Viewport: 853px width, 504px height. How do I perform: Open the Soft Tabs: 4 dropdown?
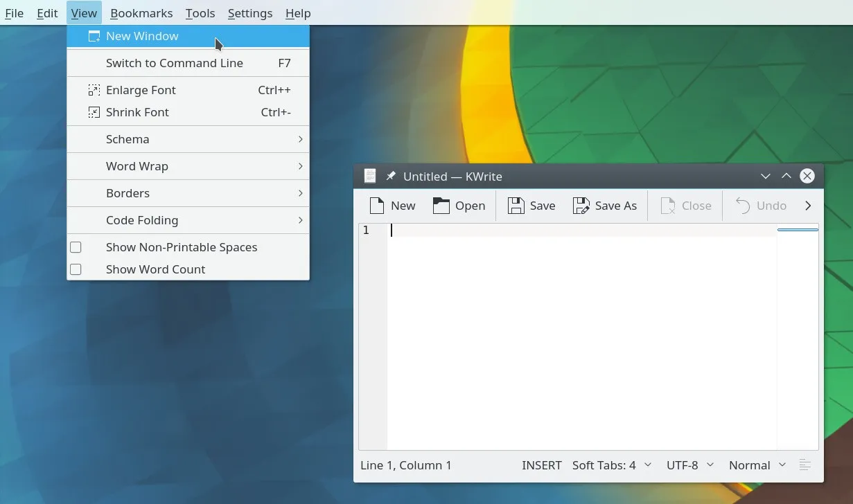coord(611,465)
